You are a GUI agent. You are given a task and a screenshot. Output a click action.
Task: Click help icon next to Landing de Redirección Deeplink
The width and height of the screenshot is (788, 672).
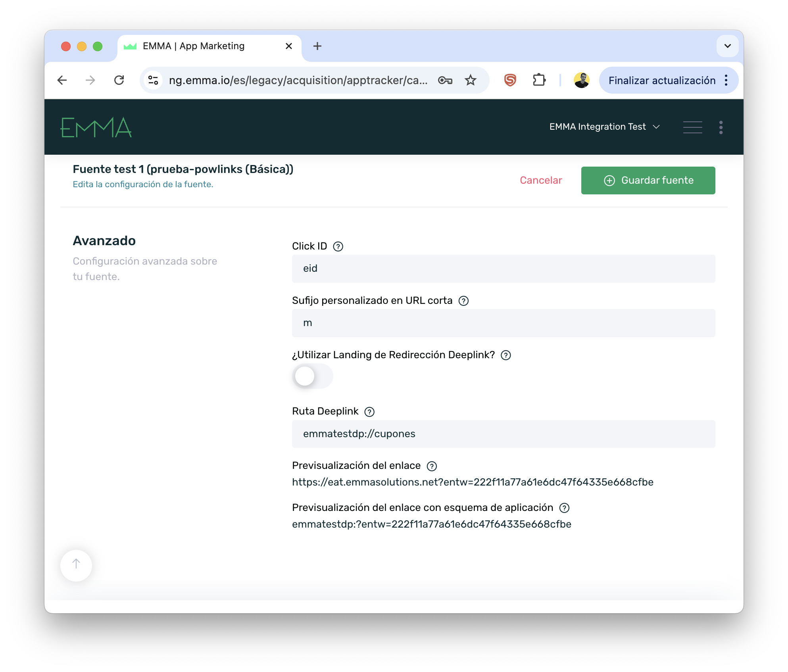pos(506,355)
